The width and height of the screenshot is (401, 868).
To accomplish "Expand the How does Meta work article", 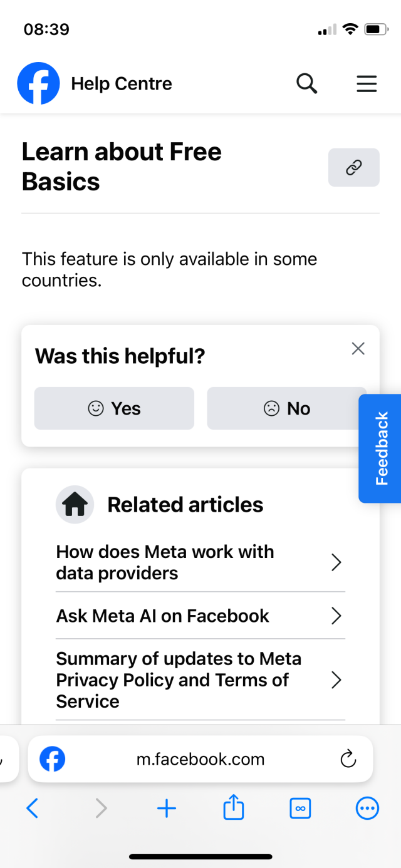I will tap(336, 562).
